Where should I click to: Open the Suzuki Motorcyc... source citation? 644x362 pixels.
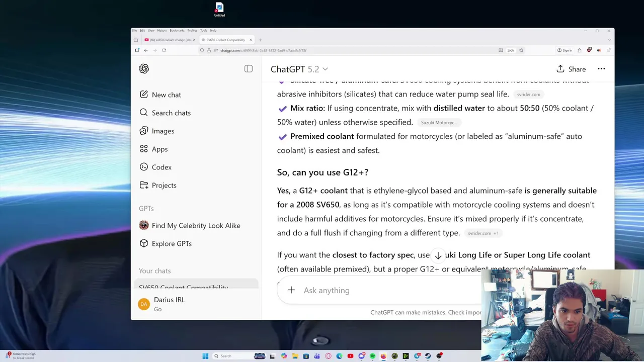[439, 122]
